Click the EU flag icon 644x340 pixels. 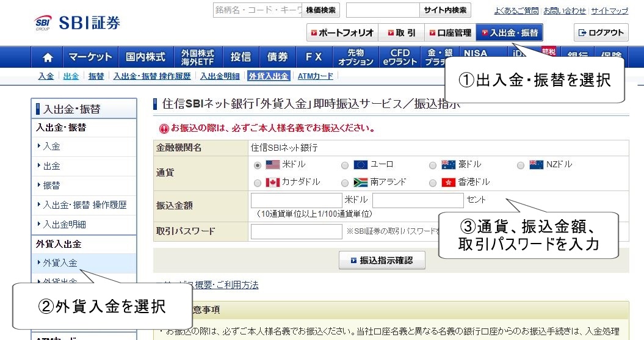click(x=361, y=165)
